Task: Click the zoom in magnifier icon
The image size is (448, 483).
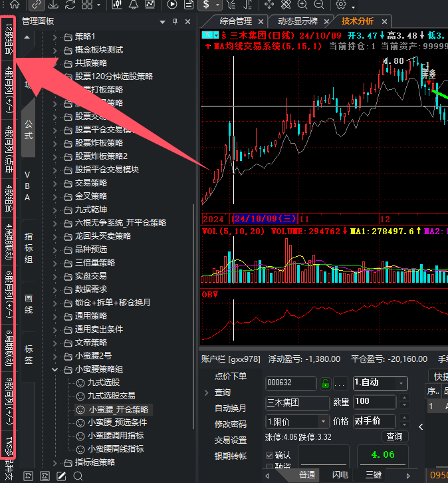Action: [302, 4]
